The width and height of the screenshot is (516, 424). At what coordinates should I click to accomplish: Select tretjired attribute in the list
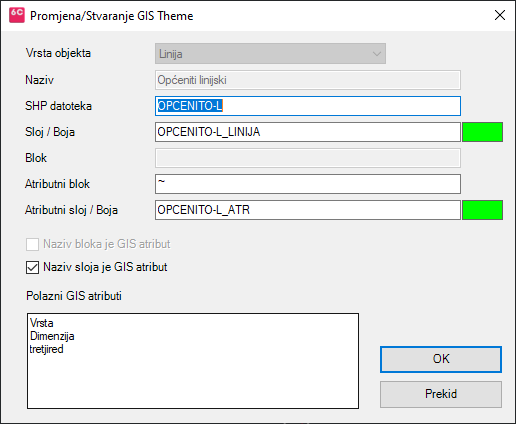pyautogui.click(x=46, y=349)
